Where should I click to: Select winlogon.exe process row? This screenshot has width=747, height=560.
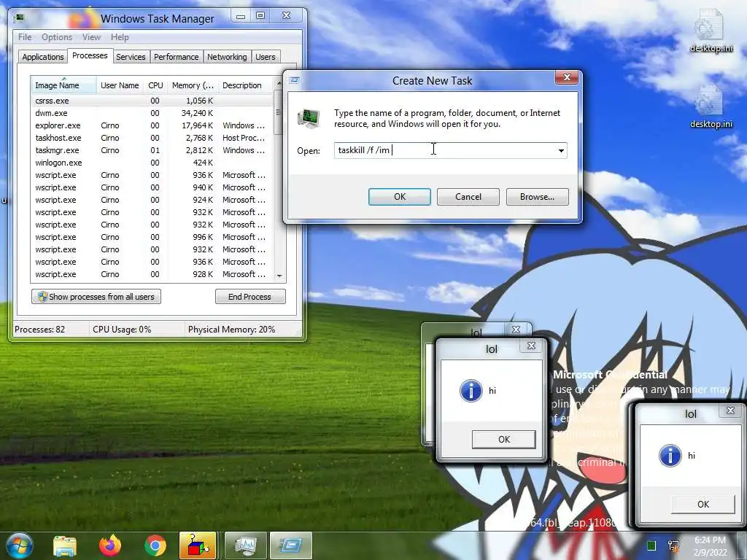152,163
